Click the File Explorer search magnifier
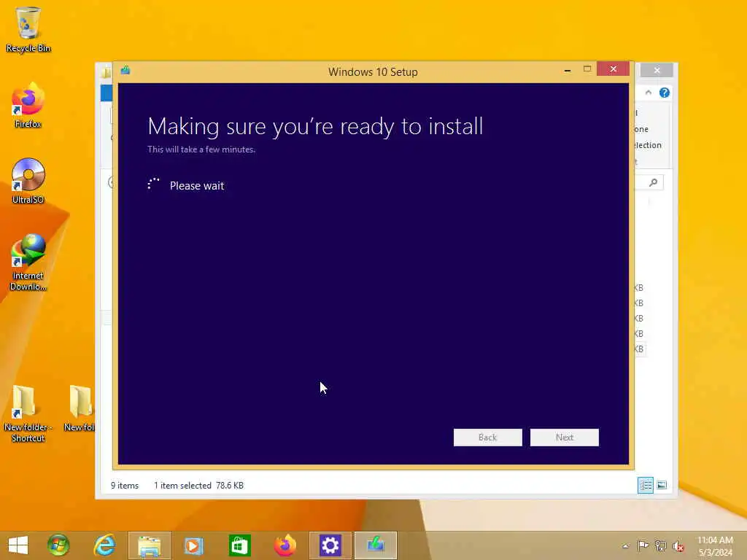 (x=653, y=182)
